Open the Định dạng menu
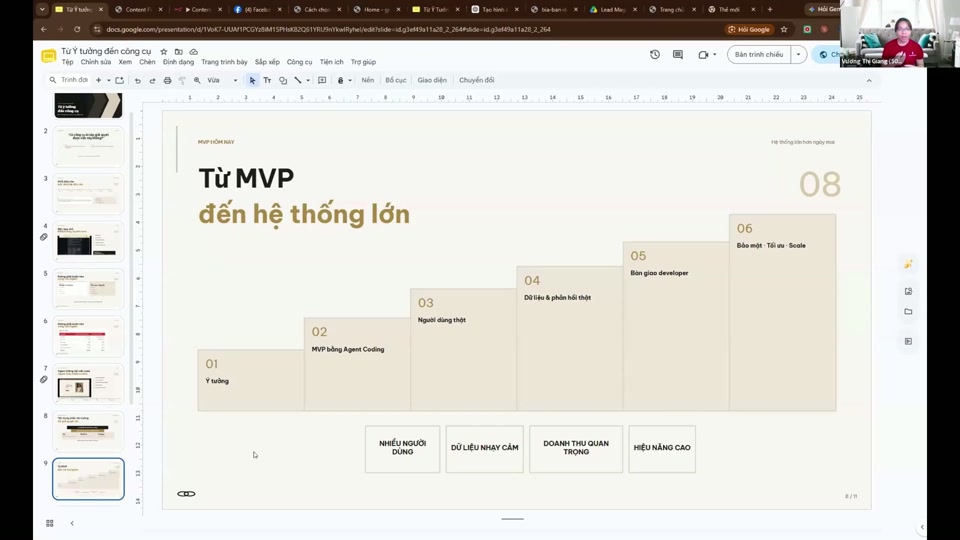This screenshot has width=960, height=540. (178, 62)
